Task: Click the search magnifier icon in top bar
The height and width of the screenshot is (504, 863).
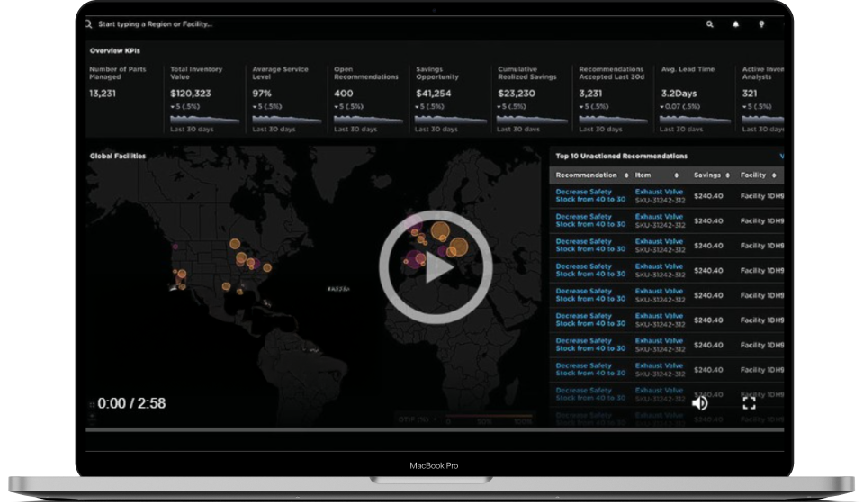Action: point(710,24)
